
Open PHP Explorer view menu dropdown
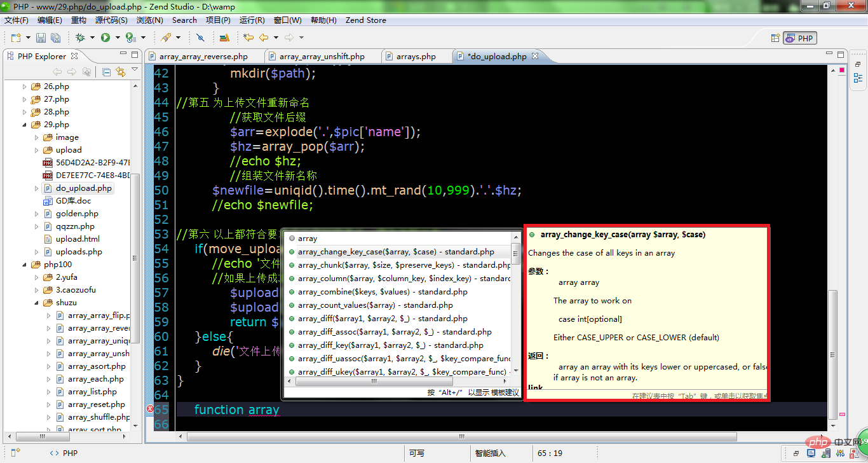tap(135, 70)
